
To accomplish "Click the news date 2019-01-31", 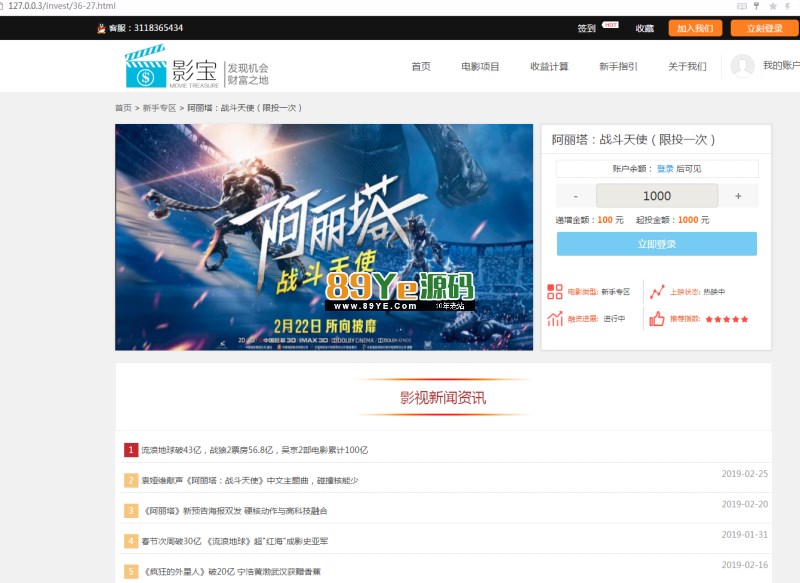I will (x=744, y=535).
